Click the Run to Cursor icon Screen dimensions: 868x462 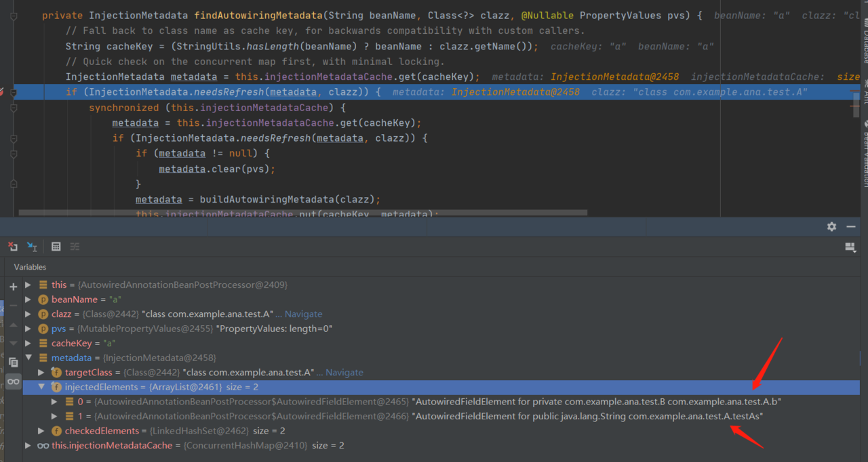pyautogui.click(x=32, y=247)
